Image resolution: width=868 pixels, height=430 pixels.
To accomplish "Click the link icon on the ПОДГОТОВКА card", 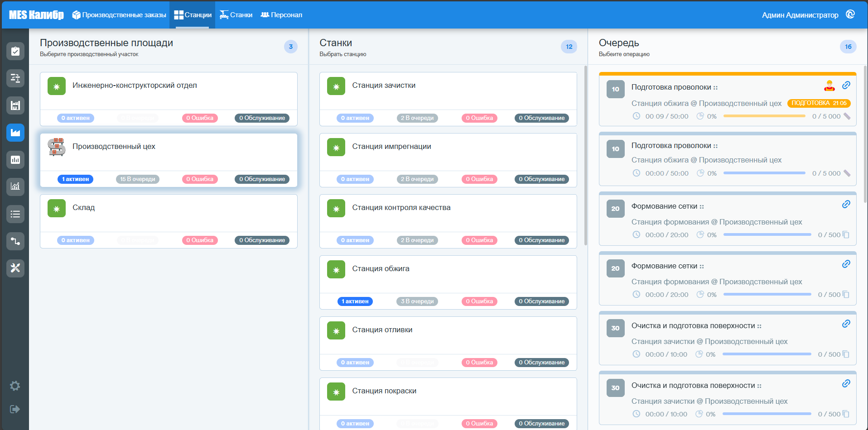I will click(846, 85).
